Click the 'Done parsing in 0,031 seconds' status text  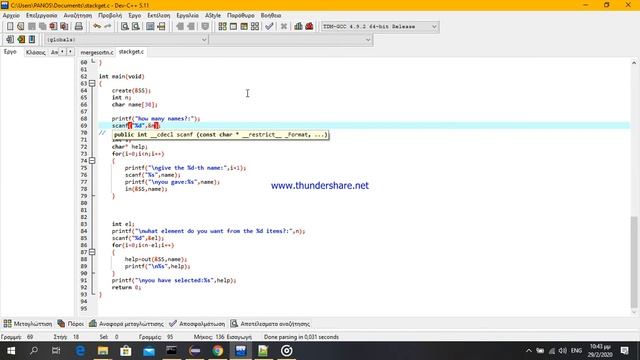(x=301, y=337)
